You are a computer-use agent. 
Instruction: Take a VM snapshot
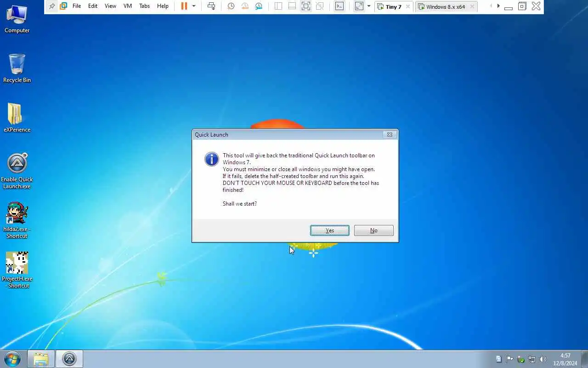pyautogui.click(x=231, y=6)
